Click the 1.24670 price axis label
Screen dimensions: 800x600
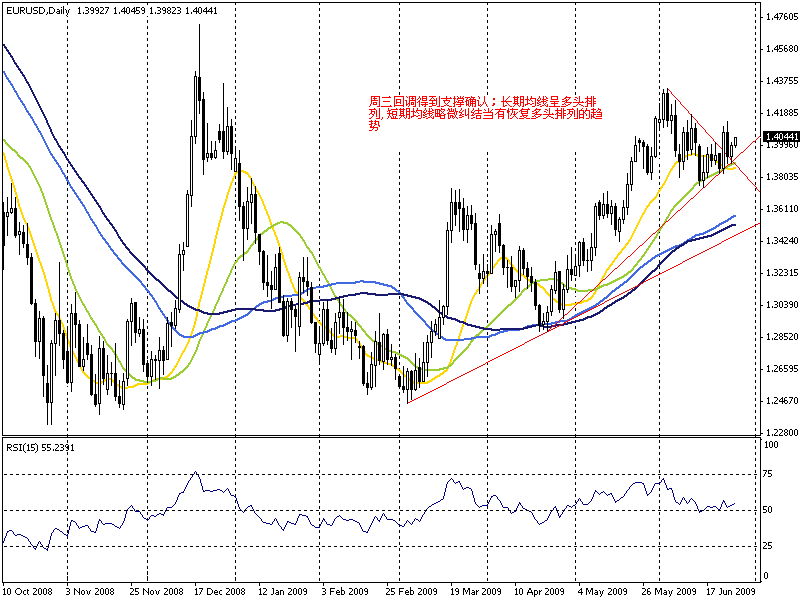782,401
